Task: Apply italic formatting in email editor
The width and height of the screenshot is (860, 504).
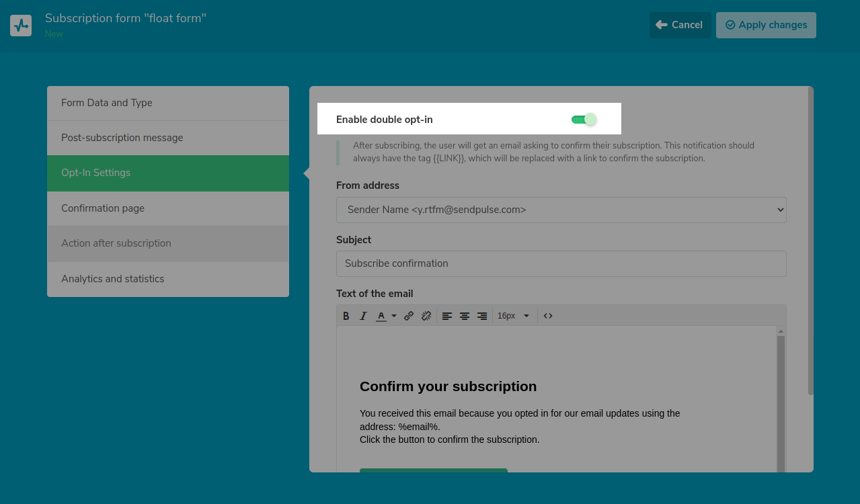Action: (x=363, y=316)
